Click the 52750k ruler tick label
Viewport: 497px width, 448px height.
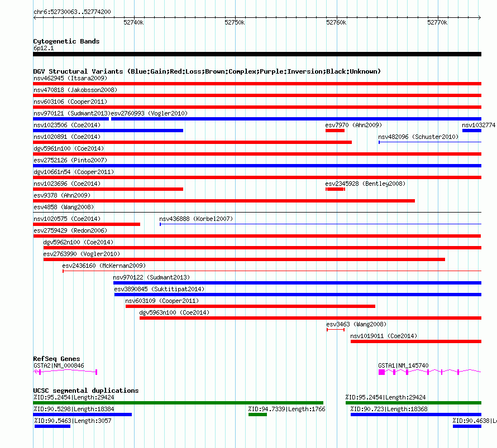(235, 22)
